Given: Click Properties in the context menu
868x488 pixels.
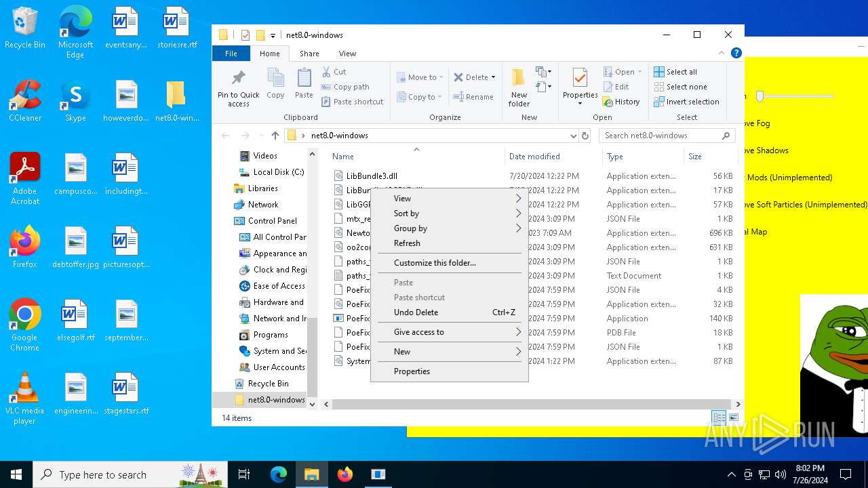Looking at the screenshot, I should coord(450,371).
